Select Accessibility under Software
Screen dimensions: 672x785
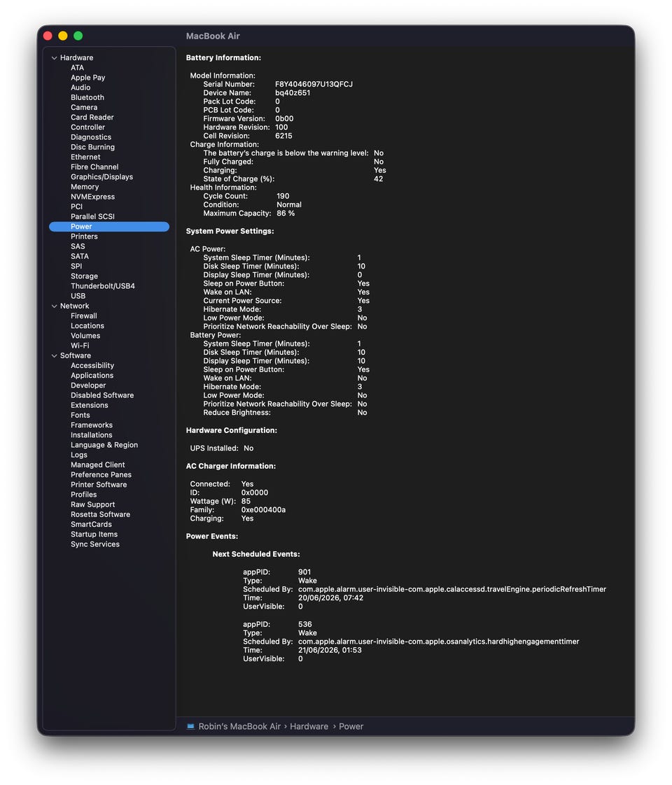click(92, 366)
